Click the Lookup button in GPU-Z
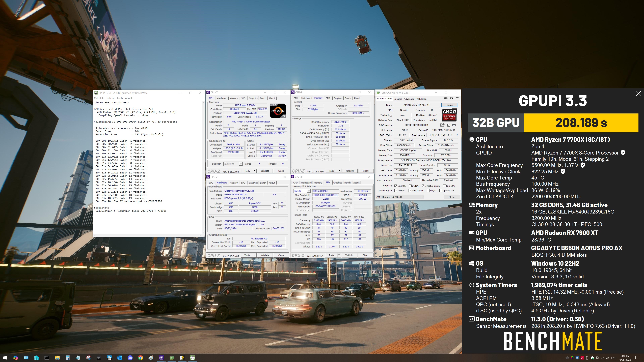 449,105
